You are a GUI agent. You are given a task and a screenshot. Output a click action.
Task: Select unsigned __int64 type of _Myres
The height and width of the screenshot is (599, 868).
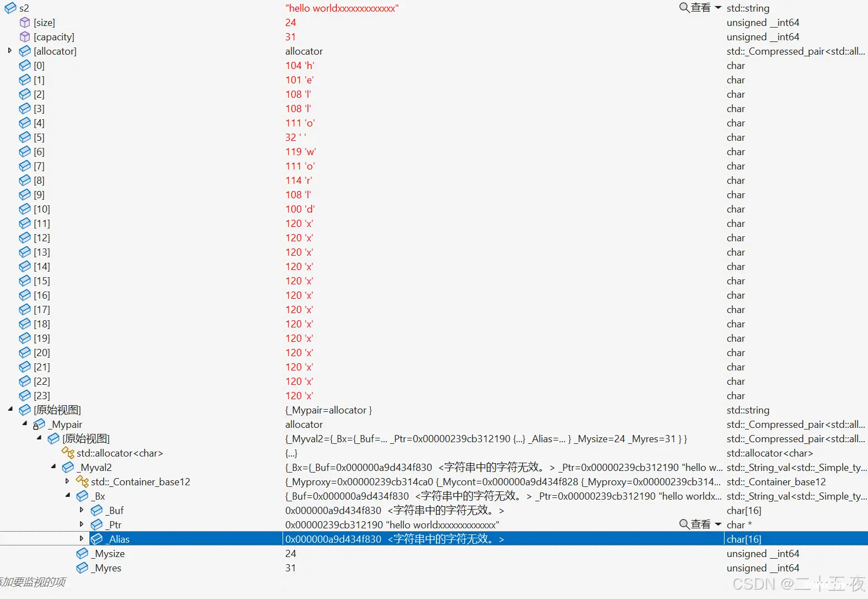click(763, 568)
